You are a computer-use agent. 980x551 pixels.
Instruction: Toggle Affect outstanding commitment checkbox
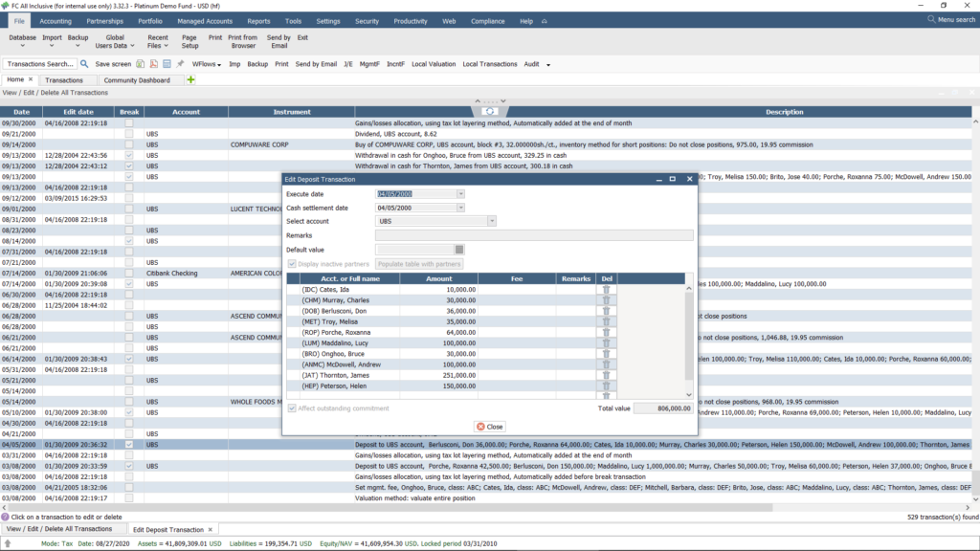292,408
